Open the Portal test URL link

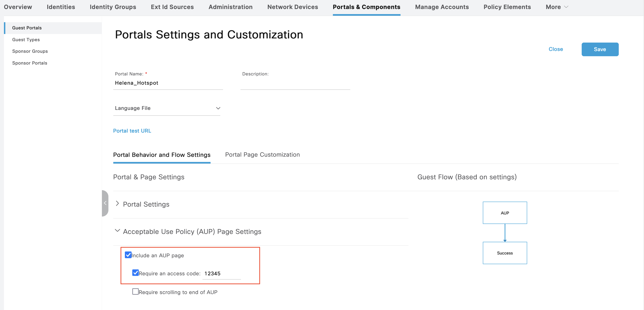click(x=132, y=131)
